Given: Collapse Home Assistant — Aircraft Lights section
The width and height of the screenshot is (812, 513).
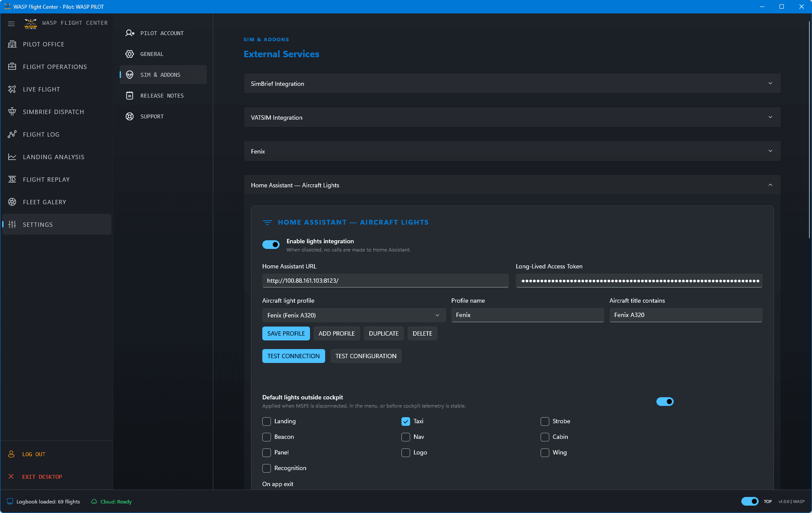Looking at the screenshot, I should [x=512, y=185].
